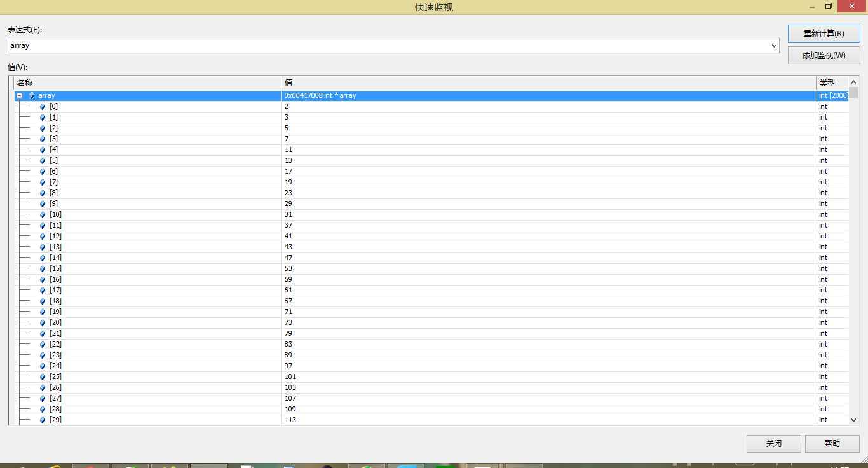
Task: Click the variable icon for element [13]
Action: (x=43, y=247)
